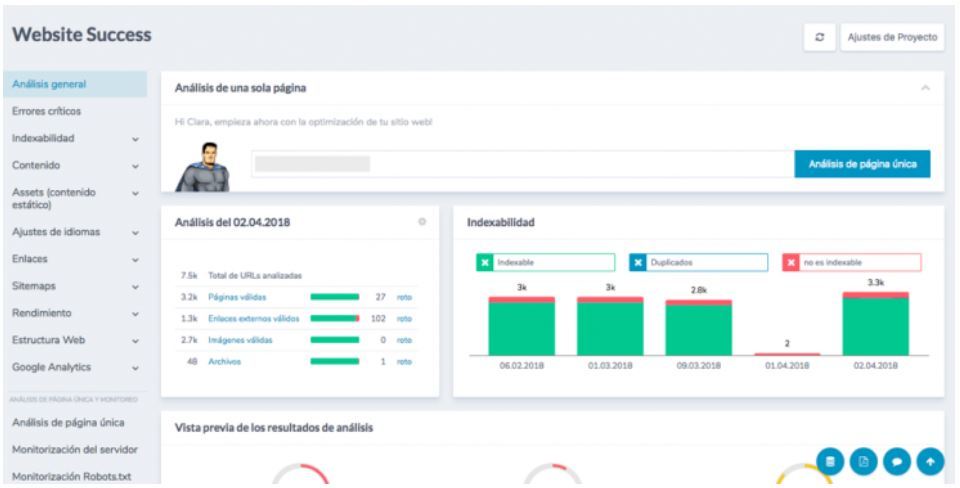The height and width of the screenshot is (488, 960).
Task: Open the Enlaces externos válidos link
Action: point(253,318)
